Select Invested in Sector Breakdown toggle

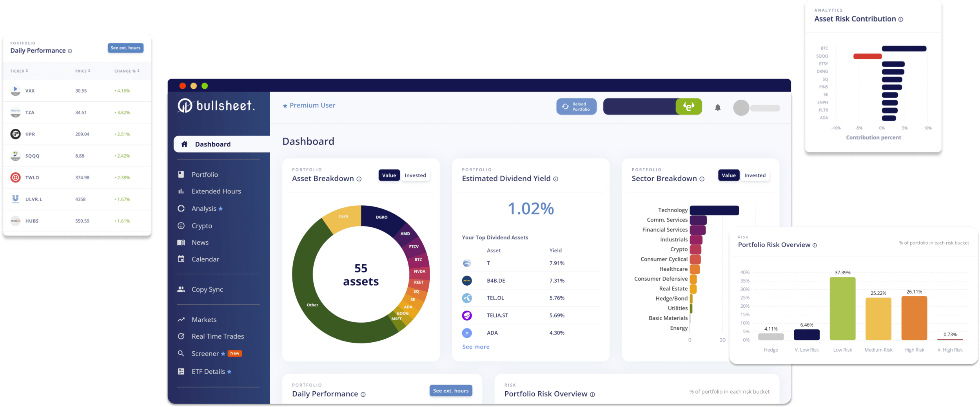tap(755, 175)
